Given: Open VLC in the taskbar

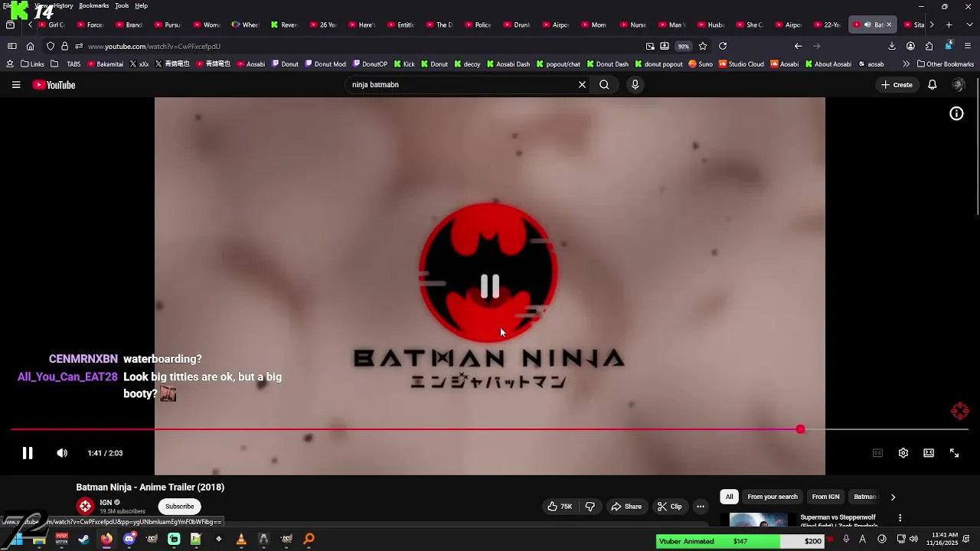Looking at the screenshot, I should click(241, 539).
